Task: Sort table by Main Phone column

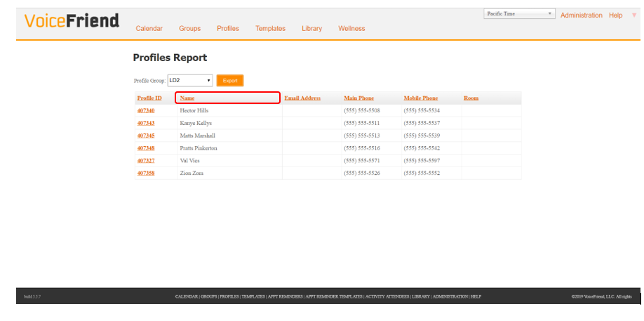Action: [359, 98]
